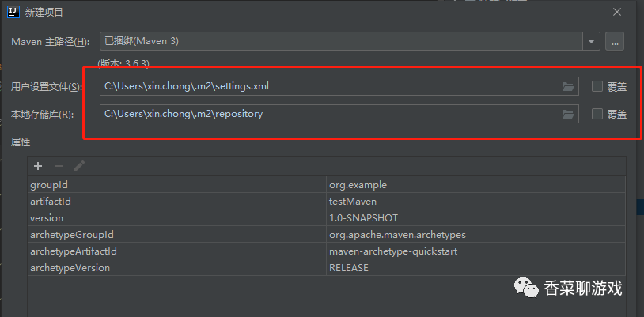Click the IntelliJ IDEA logo icon
This screenshot has height=317, width=644.
coord(14,13)
